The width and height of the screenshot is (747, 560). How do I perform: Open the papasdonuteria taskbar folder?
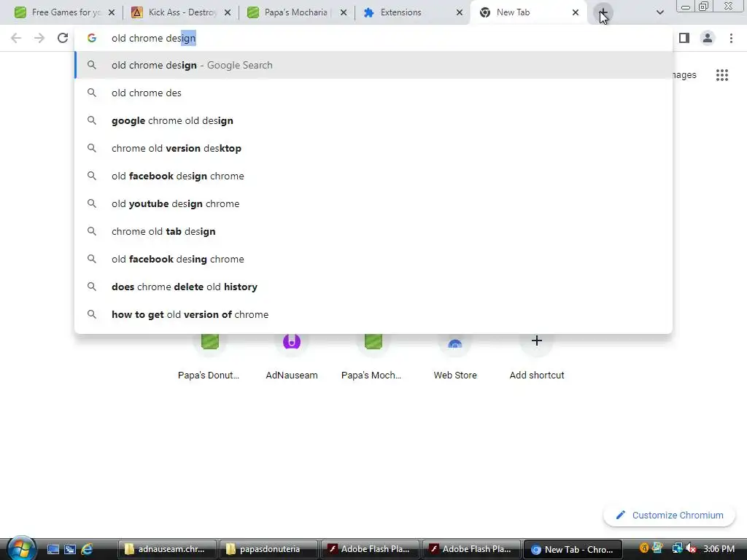pos(268,549)
